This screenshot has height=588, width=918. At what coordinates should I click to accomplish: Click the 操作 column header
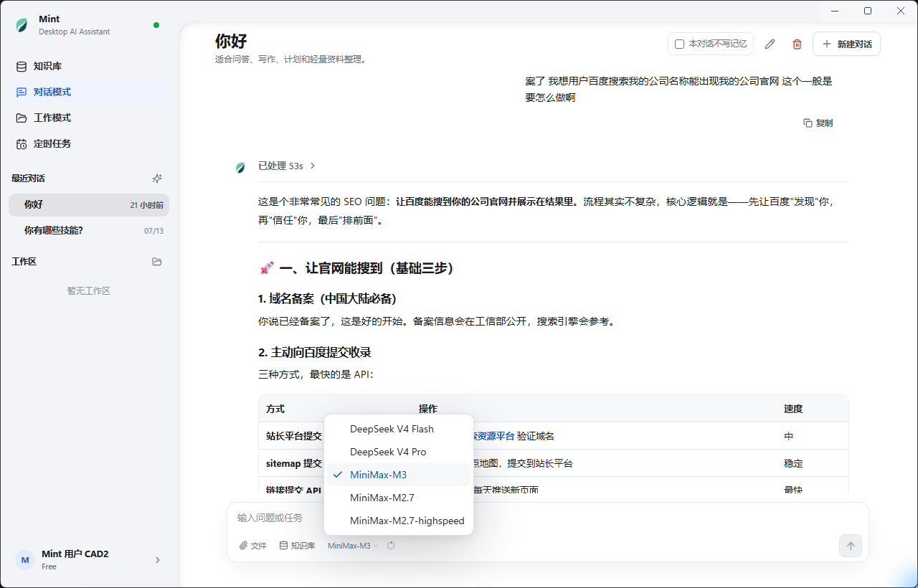(428, 409)
